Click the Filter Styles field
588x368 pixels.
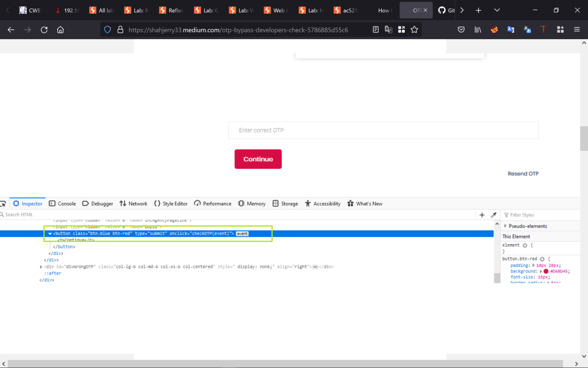541,215
